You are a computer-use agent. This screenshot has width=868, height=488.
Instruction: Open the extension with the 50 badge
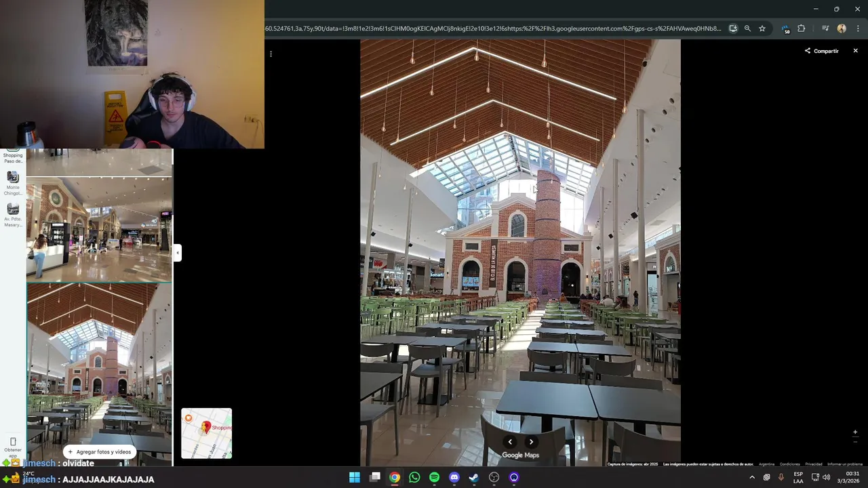(786, 29)
